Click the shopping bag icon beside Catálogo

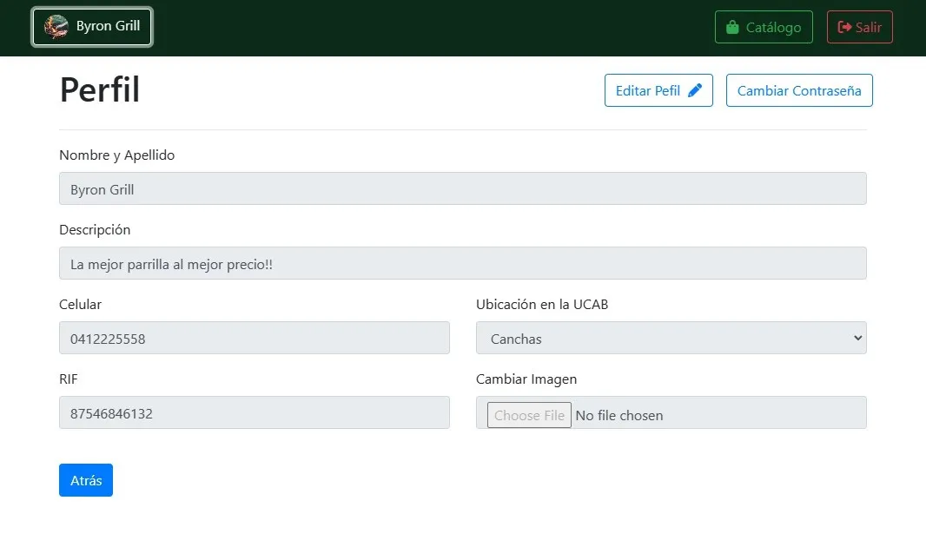732,28
